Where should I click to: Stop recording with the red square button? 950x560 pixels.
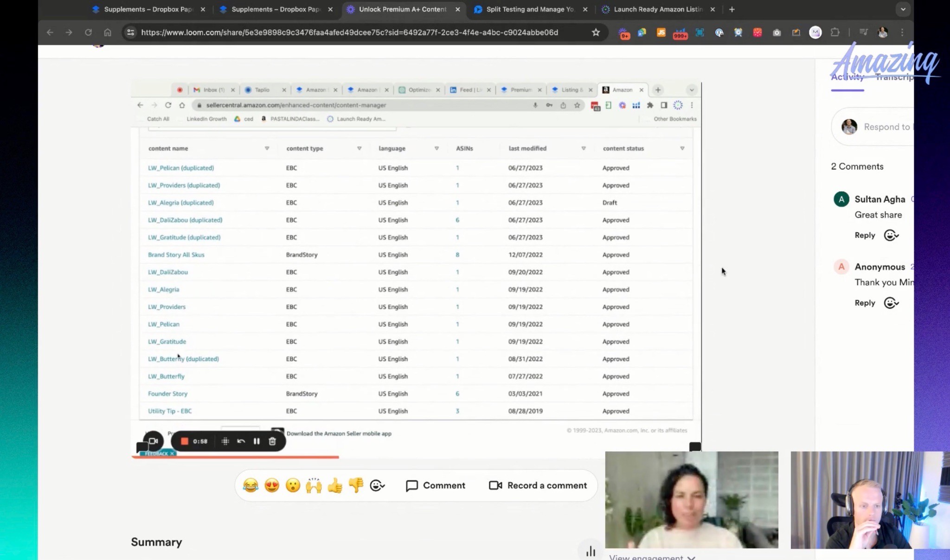click(x=184, y=441)
